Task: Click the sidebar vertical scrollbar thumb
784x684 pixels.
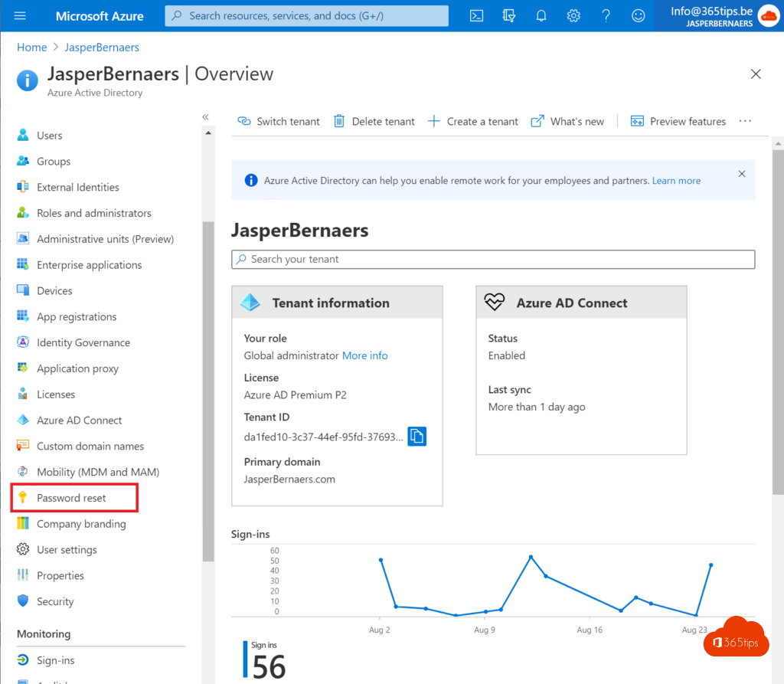Action: click(208, 391)
